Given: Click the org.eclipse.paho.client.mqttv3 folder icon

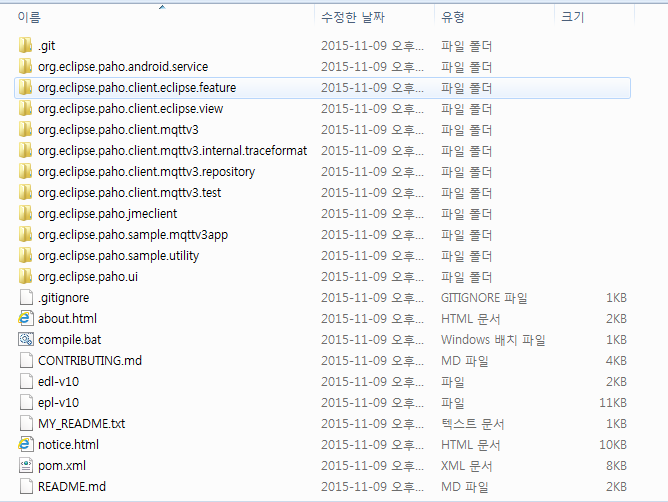Looking at the screenshot, I should point(26,130).
